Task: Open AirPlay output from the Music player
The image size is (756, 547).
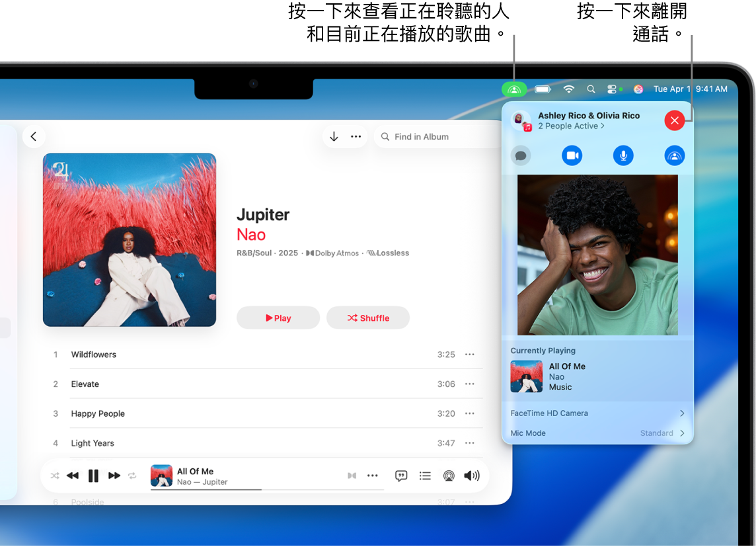Action: click(449, 476)
